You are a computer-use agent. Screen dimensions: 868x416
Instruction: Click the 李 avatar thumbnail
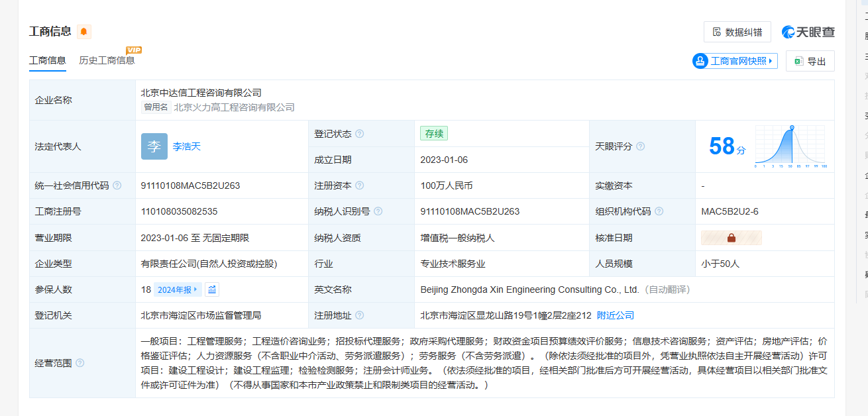coord(154,146)
